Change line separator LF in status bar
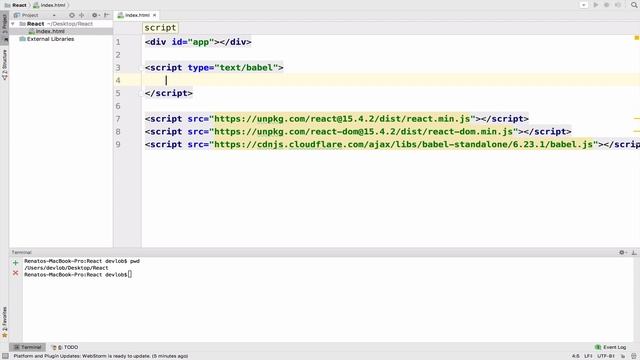The height and width of the screenshot is (360, 640). [x=588, y=356]
